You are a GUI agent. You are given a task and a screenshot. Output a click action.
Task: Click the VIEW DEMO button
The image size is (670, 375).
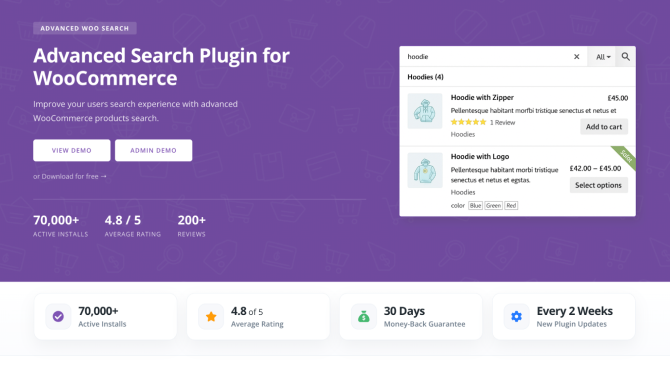[x=72, y=150]
